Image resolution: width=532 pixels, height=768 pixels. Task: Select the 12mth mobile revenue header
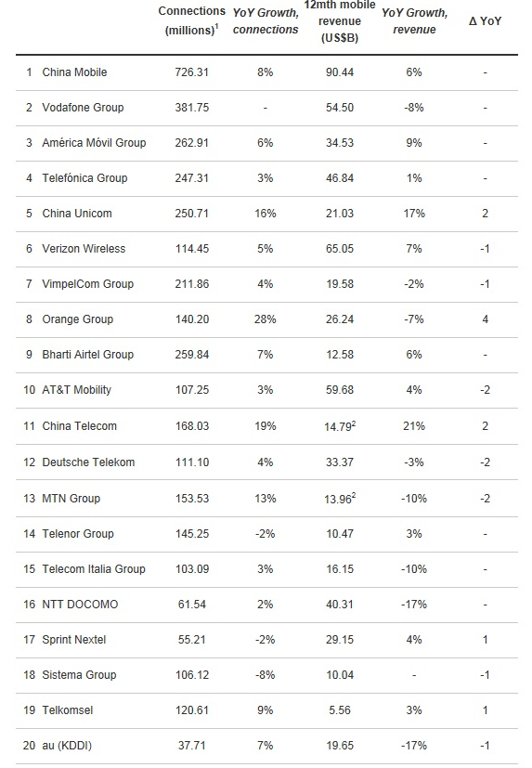click(x=340, y=21)
